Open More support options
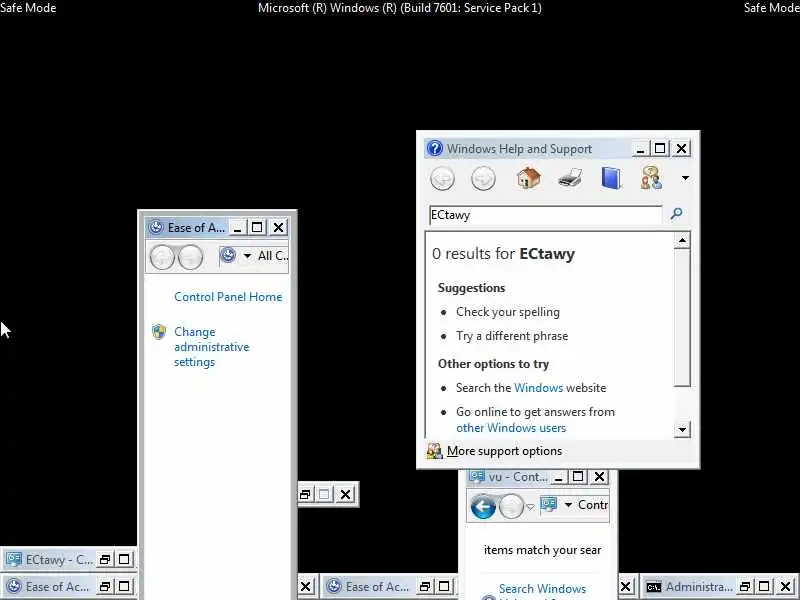The width and height of the screenshot is (800, 600). click(x=504, y=451)
